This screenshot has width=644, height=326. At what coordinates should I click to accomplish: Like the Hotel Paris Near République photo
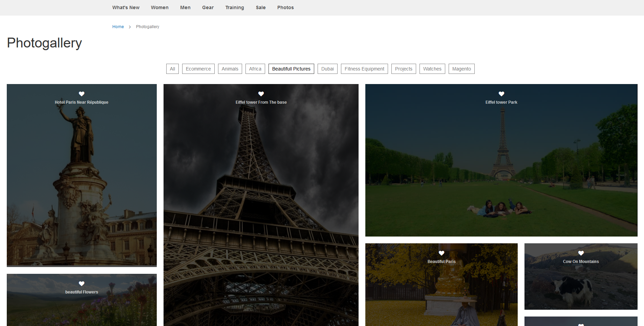coord(82,94)
